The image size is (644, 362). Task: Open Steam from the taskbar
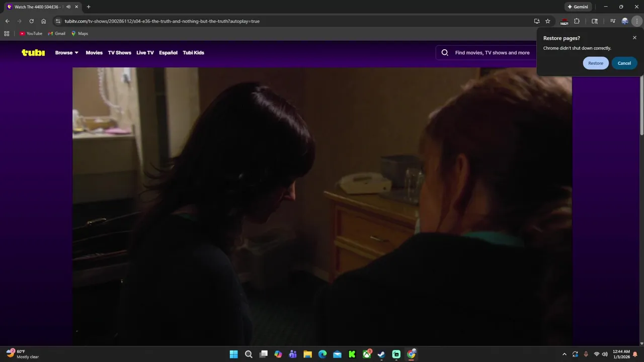click(x=381, y=354)
